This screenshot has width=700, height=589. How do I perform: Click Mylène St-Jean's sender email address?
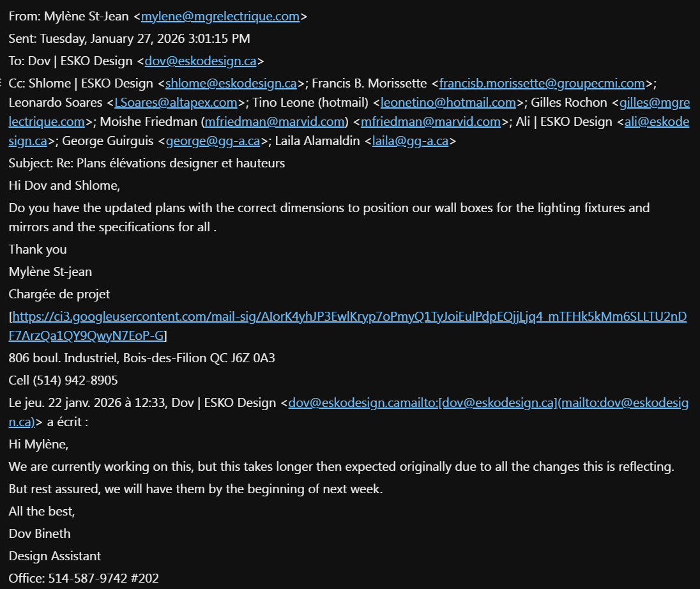tap(220, 17)
